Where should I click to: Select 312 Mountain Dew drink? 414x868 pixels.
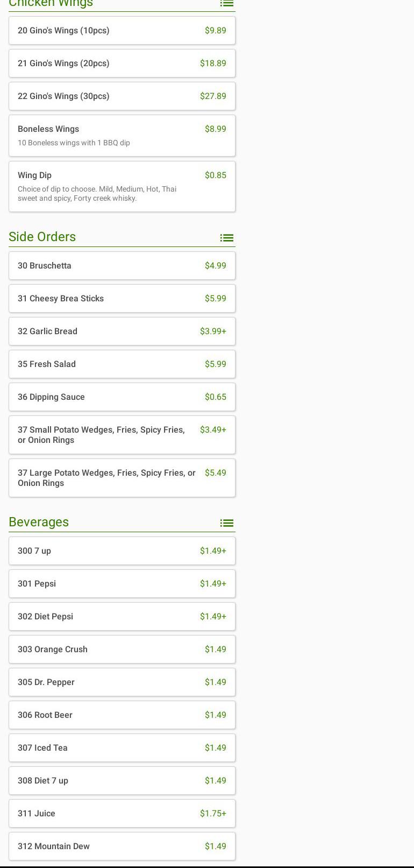point(122,846)
